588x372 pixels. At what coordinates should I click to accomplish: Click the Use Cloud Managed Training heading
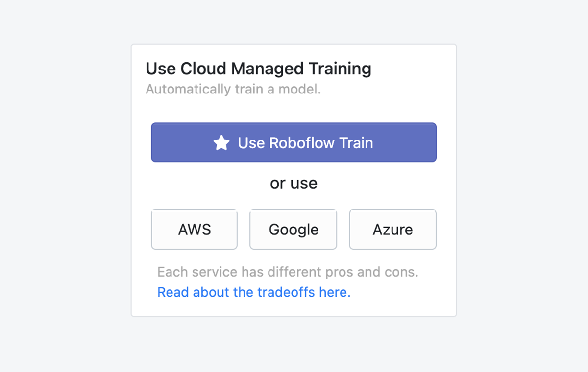[x=258, y=69]
